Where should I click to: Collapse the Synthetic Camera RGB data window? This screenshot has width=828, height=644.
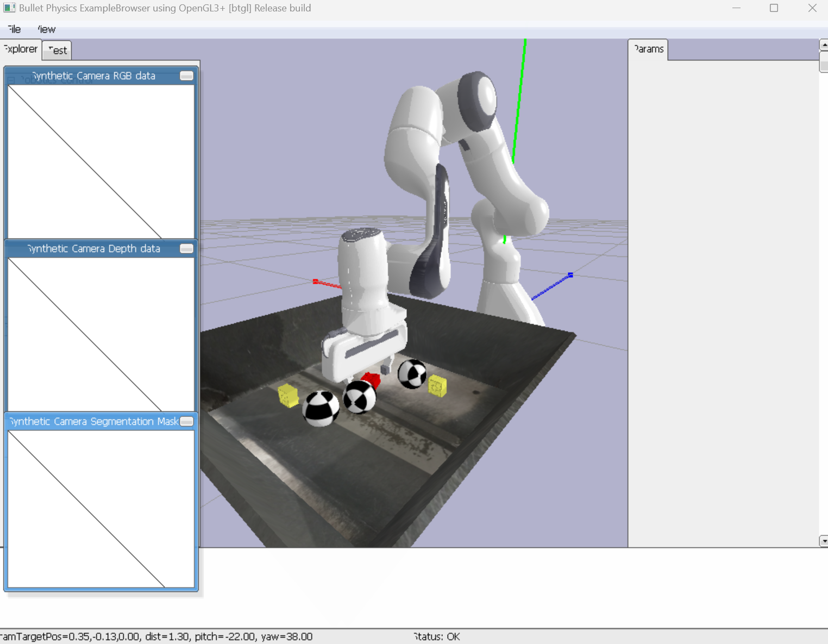186,76
